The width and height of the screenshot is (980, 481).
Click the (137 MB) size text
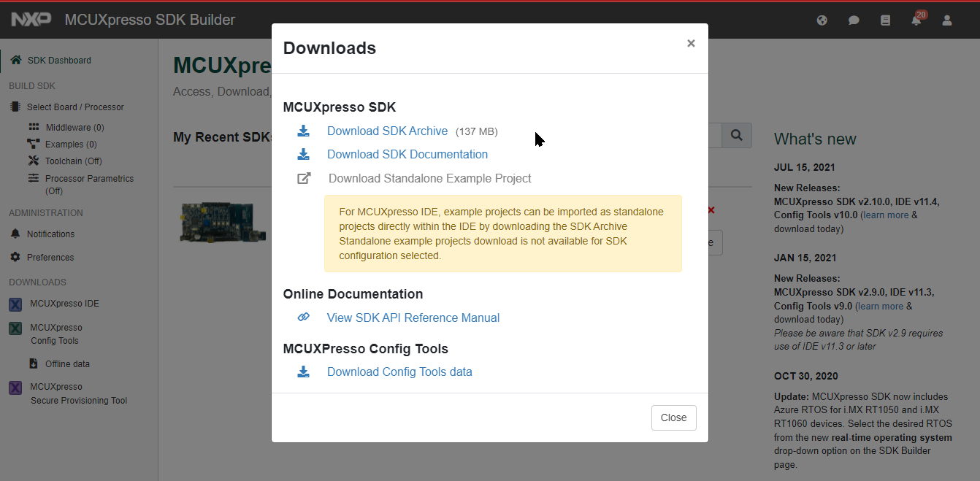click(476, 132)
